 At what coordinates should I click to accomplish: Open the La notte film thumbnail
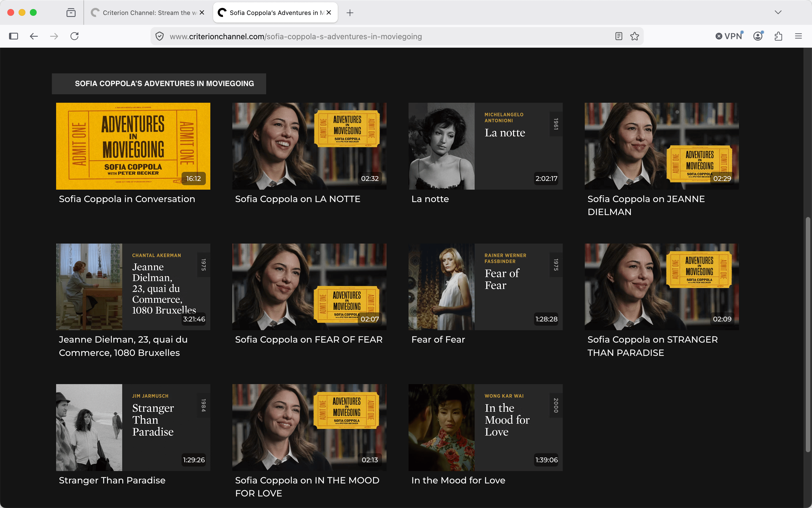(486, 146)
